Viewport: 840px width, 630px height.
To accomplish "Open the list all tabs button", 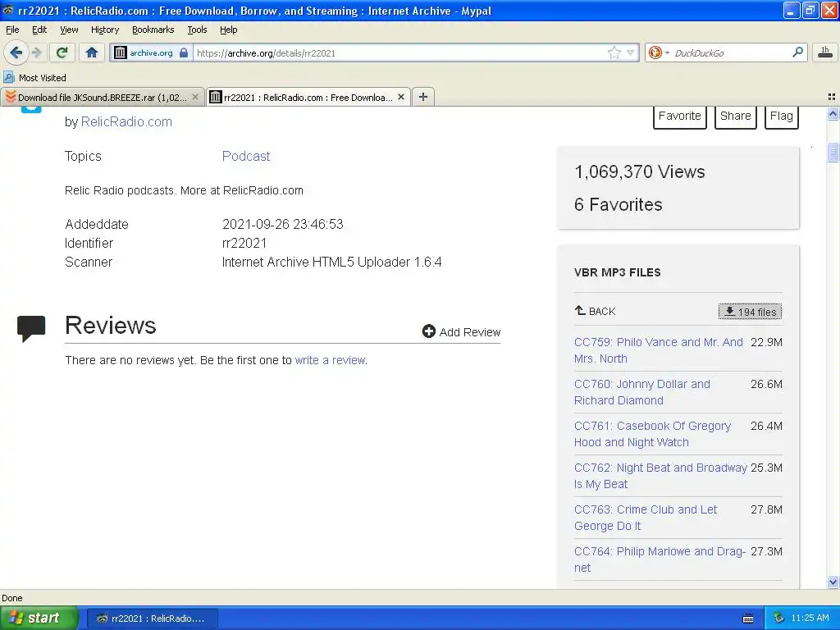I will tap(832, 97).
